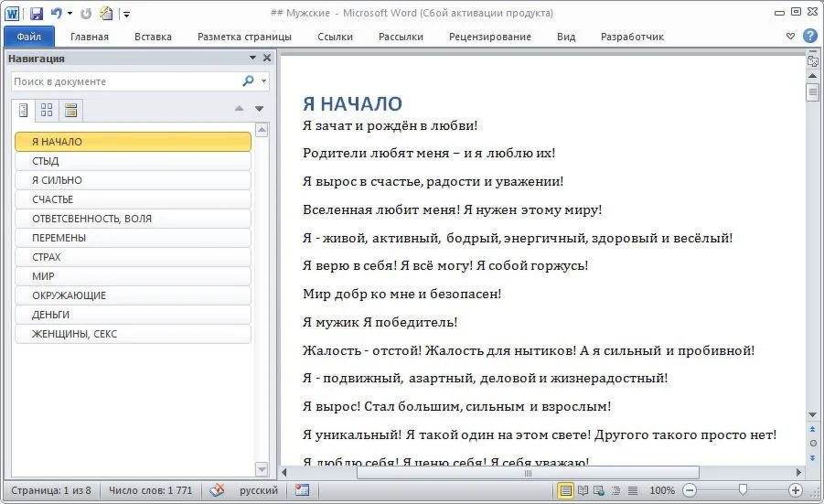This screenshot has height=504, width=824.
Task: Click the macro recording icon in status bar
Action: coord(302,490)
